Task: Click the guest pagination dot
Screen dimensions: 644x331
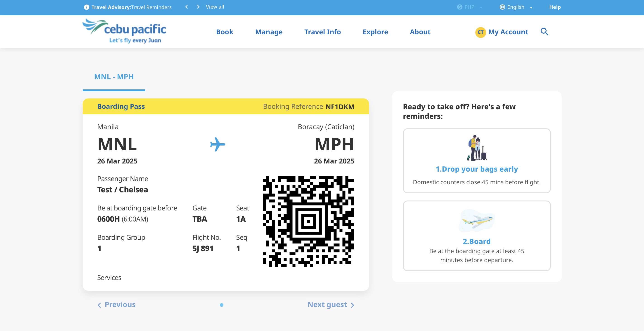Action: click(x=221, y=305)
